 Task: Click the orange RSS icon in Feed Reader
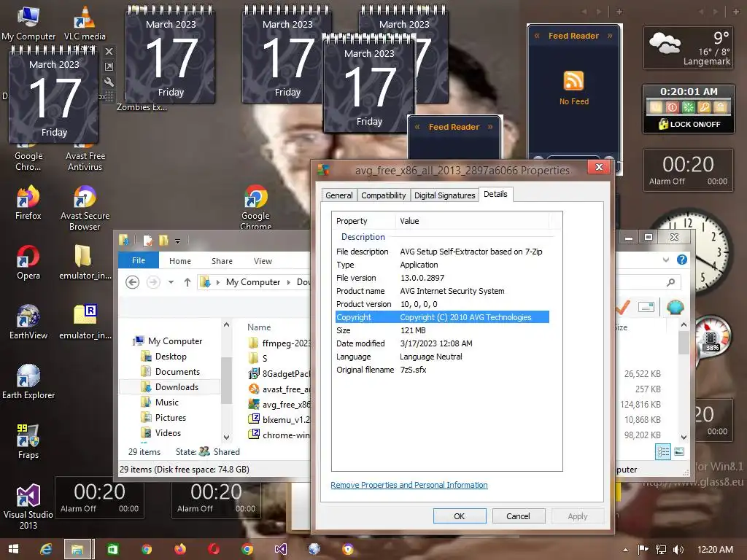[x=573, y=80]
